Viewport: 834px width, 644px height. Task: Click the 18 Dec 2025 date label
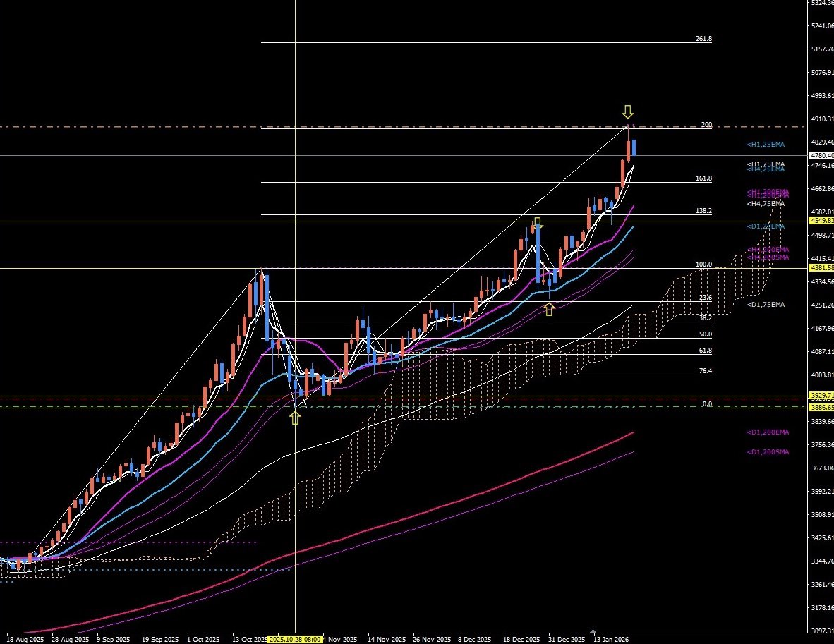[521, 640]
